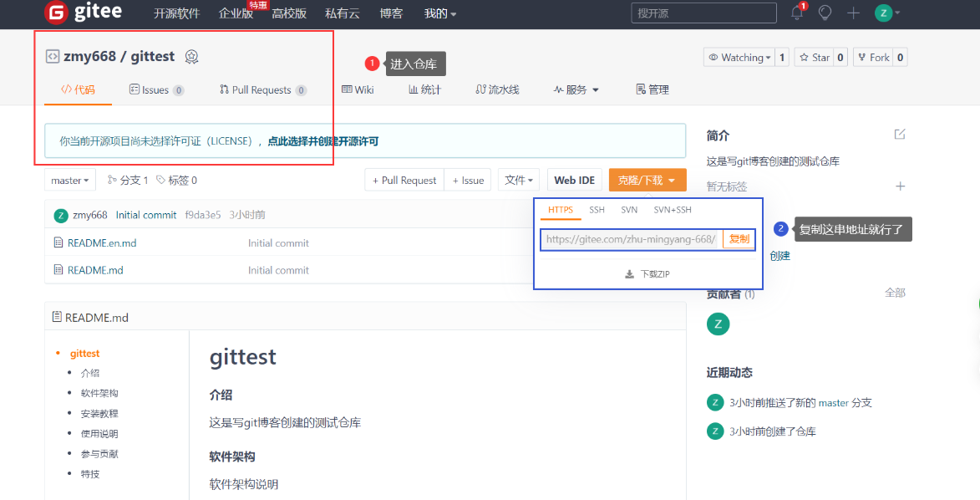Click 私有云 in the top navigation
The height and width of the screenshot is (500, 980).
343,13
